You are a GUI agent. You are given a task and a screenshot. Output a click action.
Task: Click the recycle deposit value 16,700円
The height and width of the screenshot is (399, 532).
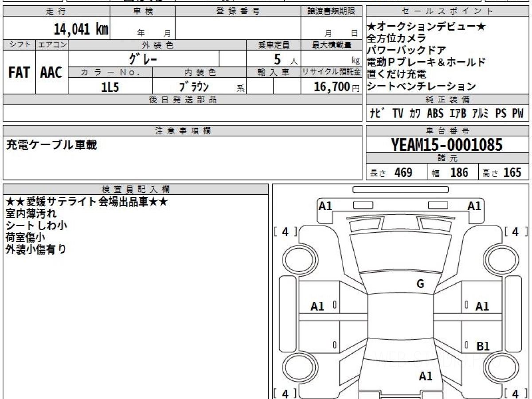[336, 87]
